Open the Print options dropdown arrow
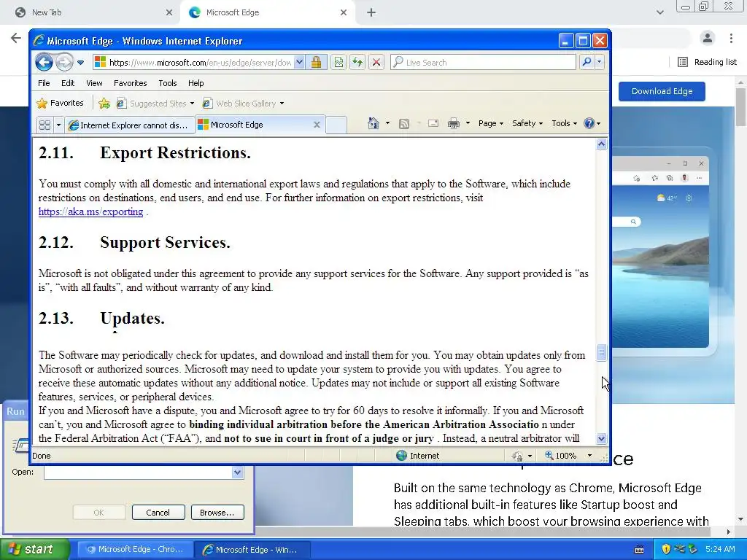 click(468, 123)
